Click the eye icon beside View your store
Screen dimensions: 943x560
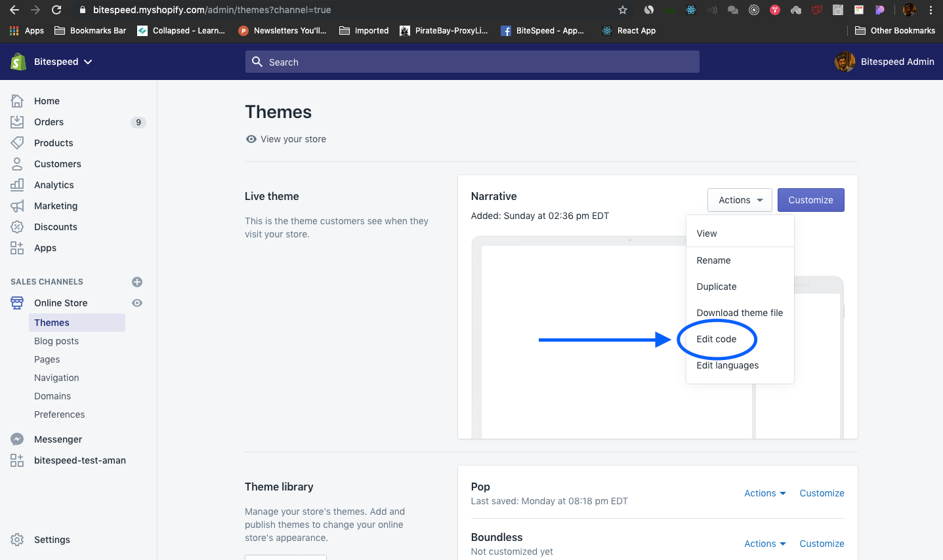point(251,139)
